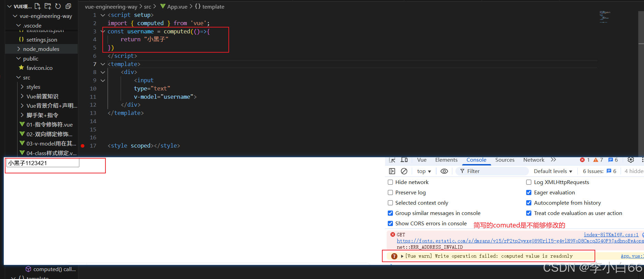Viewport: 644px width, 279px height.
Task: Disable Autocomplete from history checkbox
Action: coord(529,203)
